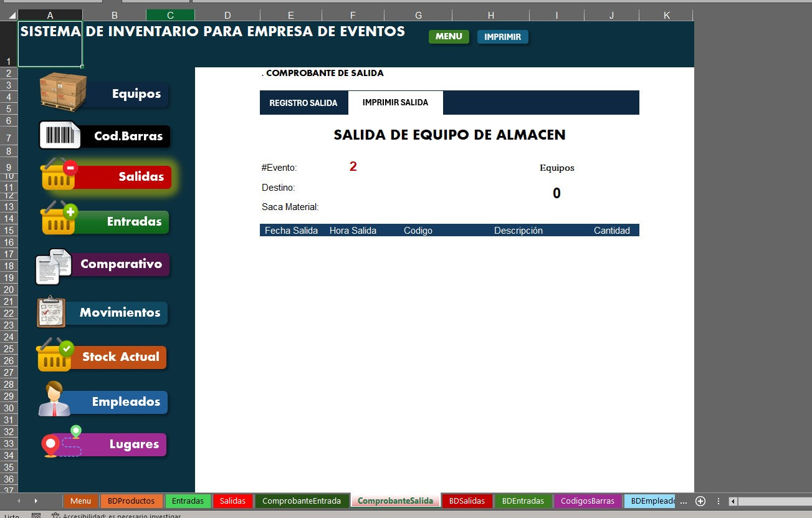Click the blue IMPRIMIR button
812x518 pixels.
pos(503,37)
